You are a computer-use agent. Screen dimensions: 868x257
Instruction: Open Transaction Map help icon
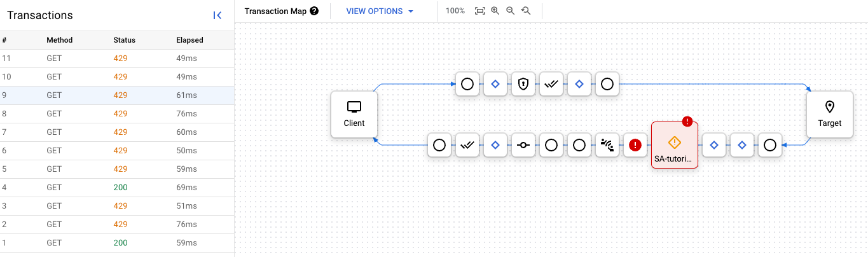tap(314, 11)
